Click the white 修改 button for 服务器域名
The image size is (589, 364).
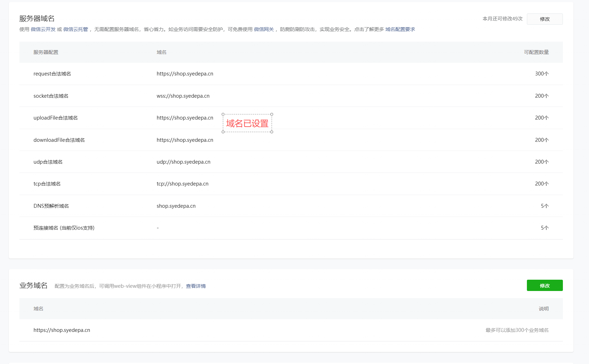coord(545,19)
